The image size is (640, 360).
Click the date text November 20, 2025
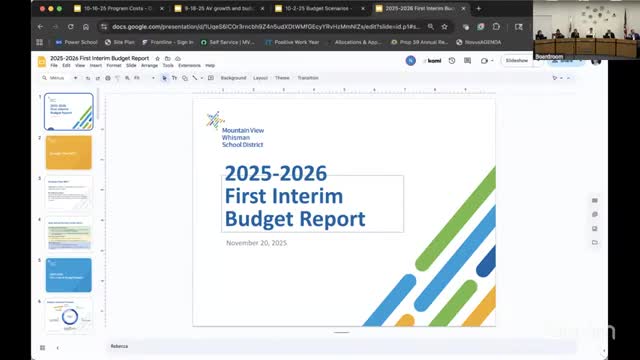pos(256,243)
